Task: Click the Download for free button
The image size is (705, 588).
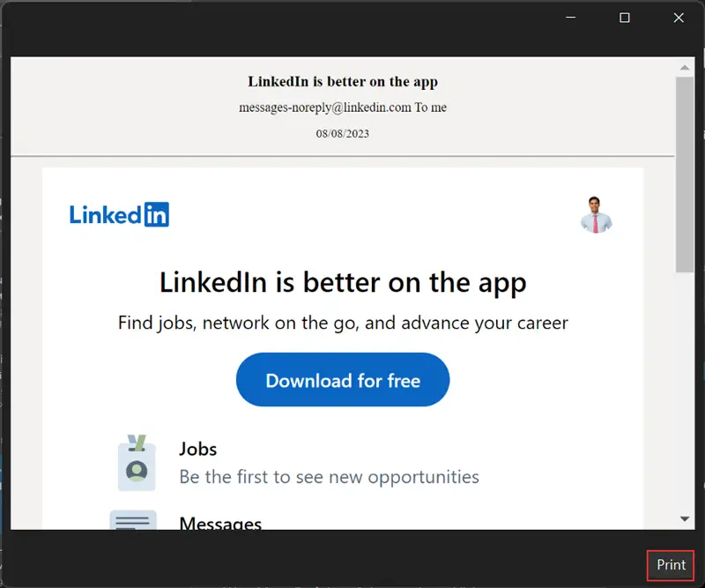Action: [343, 380]
